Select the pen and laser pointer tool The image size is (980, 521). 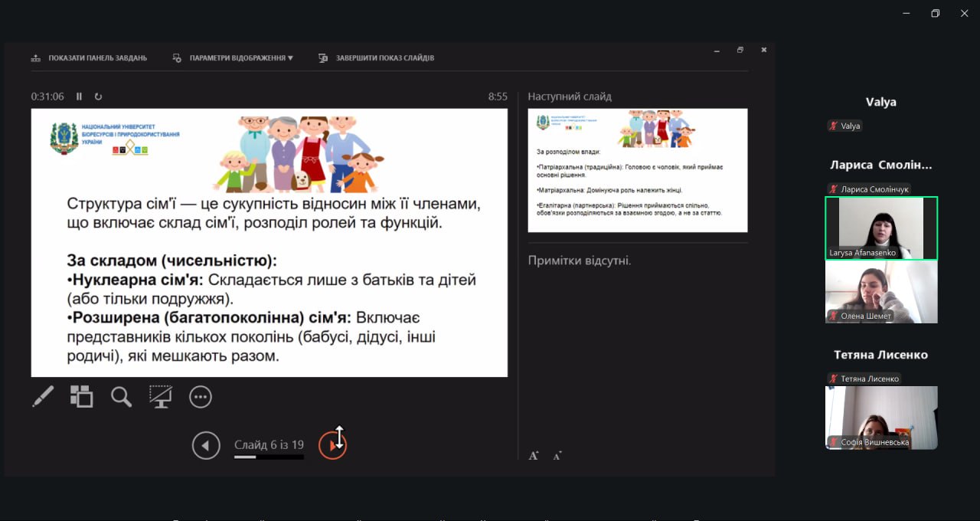click(x=43, y=396)
